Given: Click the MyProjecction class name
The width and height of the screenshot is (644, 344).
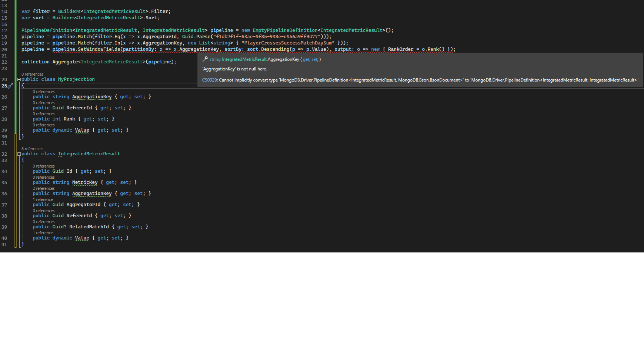Looking at the screenshot, I should [x=76, y=79].
